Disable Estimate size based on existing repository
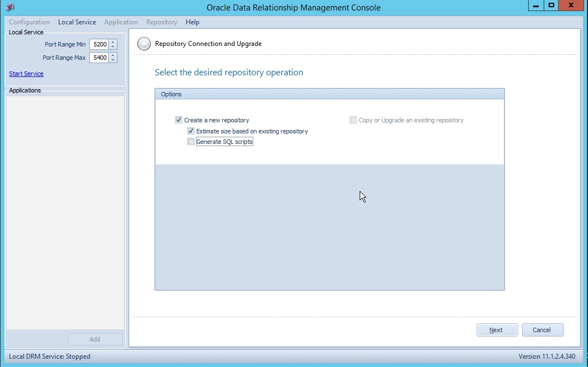 191,131
